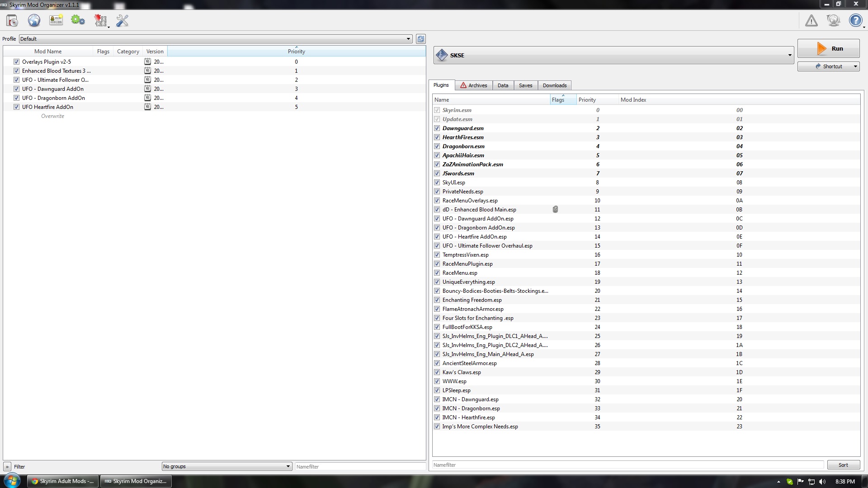Click the flag icon on dD - Enhanced Blood Main.esp

[555, 210]
